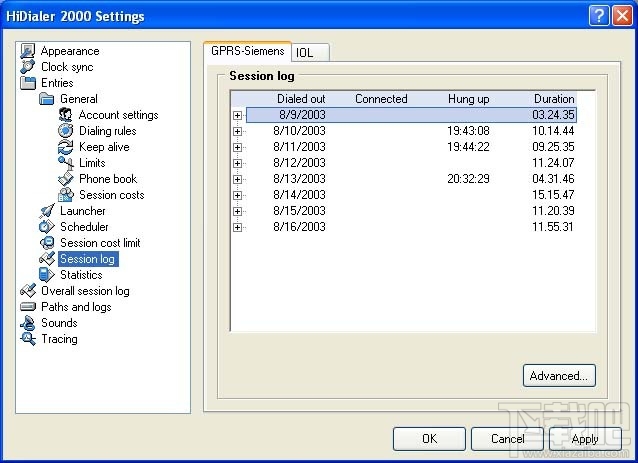Click the Scheduler clock icon
638x463 pixels.
click(x=46, y=227)
